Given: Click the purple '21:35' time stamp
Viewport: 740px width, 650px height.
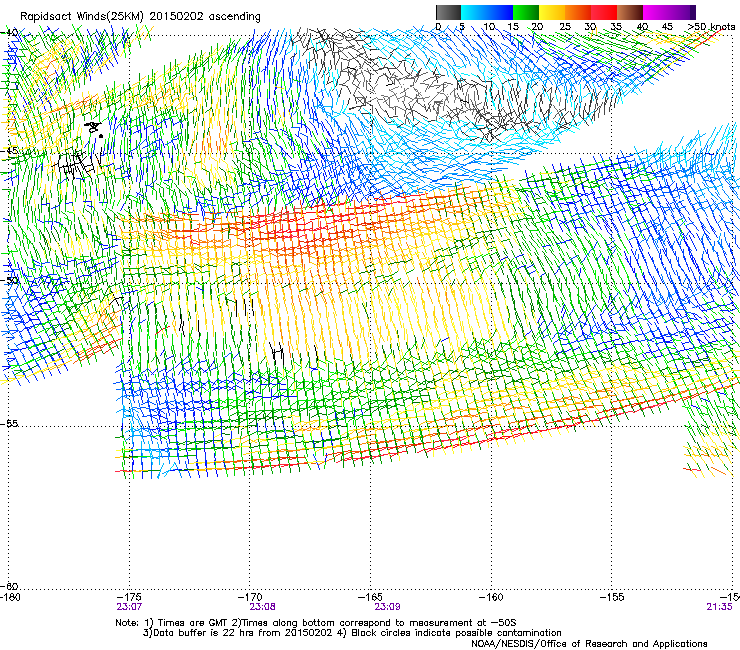Looking at the screenshot, I should pyautogui.click(x=719, y=607).
